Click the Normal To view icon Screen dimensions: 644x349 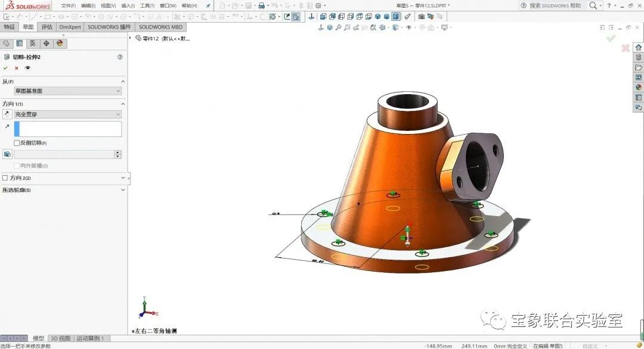(312, 17)
